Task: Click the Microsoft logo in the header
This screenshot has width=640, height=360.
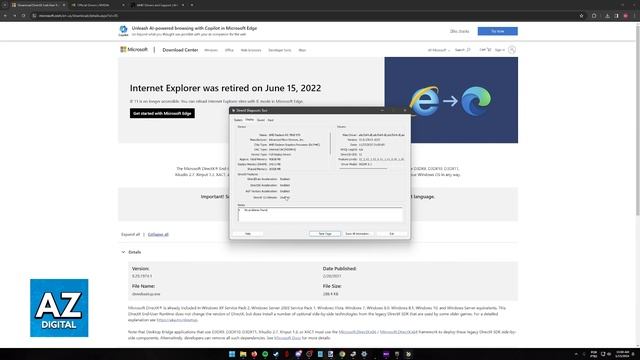Action: coord(134,49)
